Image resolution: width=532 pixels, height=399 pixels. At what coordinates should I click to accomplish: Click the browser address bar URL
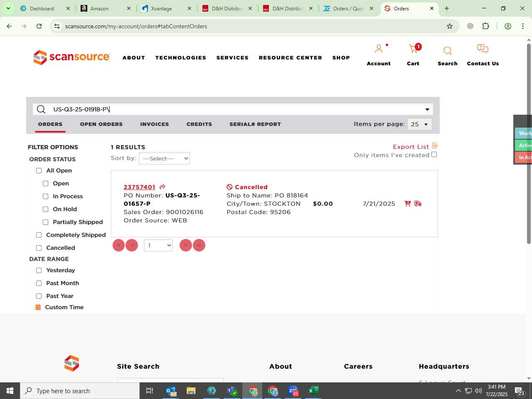pos(136,26)
